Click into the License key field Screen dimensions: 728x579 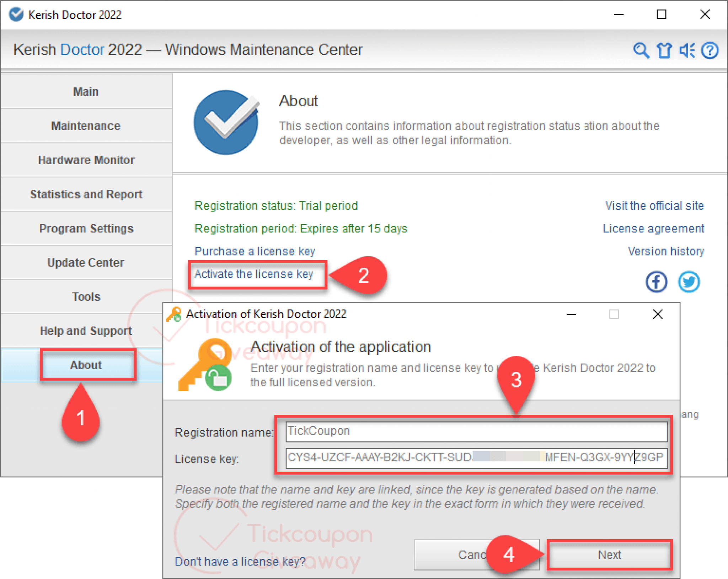[x=476, y=457]
